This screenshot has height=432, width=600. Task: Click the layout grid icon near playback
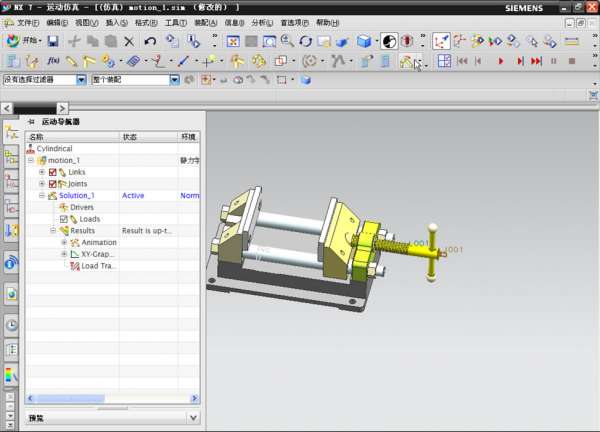click(x=444, y=61)
